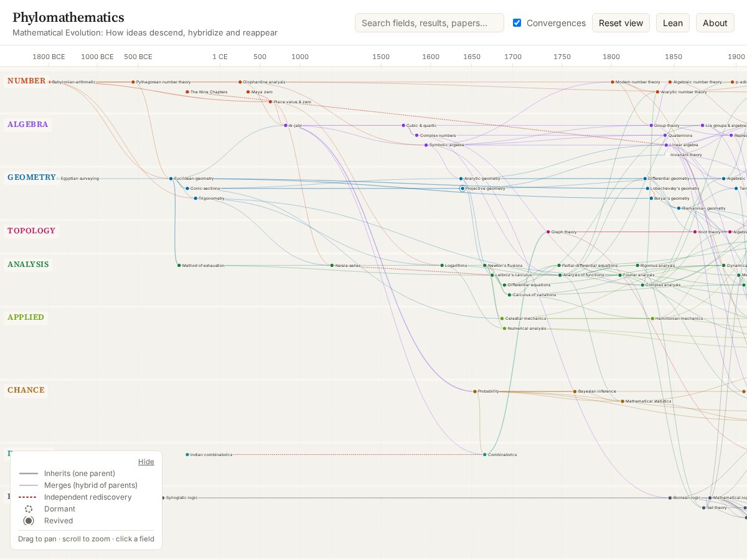Select the GEOMETRY lane label

[x=32, y=177]
